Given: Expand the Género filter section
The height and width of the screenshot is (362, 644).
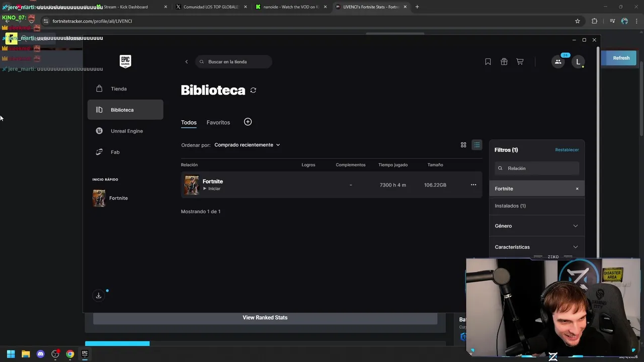Looking at the screenshot, I should coord(537,226).
